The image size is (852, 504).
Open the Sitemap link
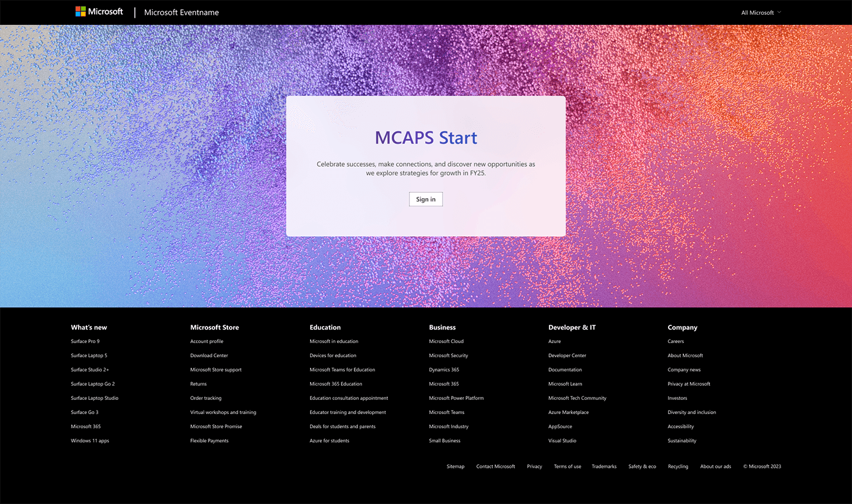[x=456, y=467]
